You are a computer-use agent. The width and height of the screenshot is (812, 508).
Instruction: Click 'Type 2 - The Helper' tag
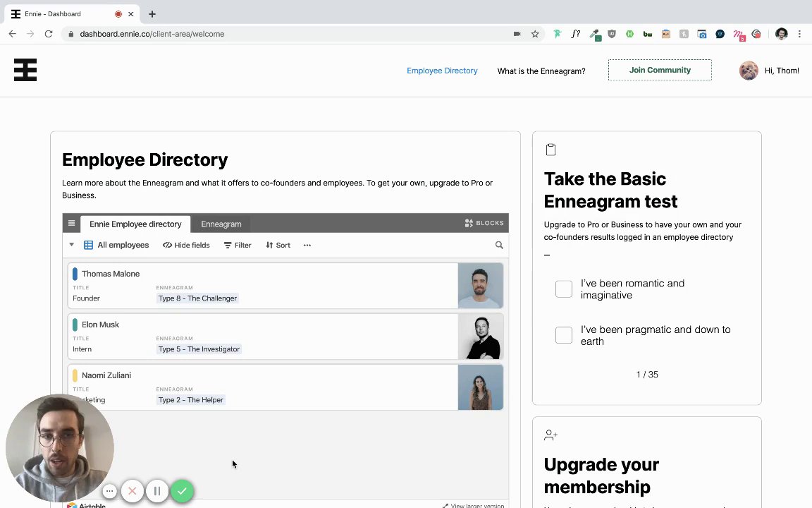click(x=191, y=399)
